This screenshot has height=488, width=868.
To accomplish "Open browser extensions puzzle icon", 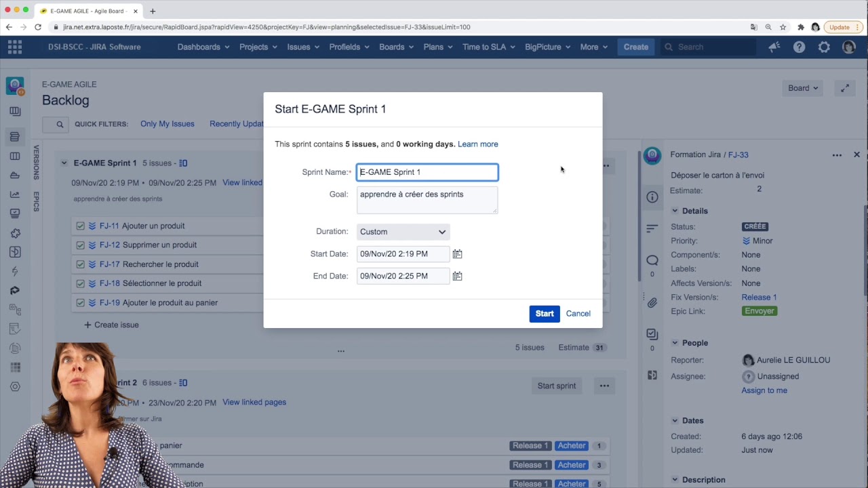I will 800,27.
